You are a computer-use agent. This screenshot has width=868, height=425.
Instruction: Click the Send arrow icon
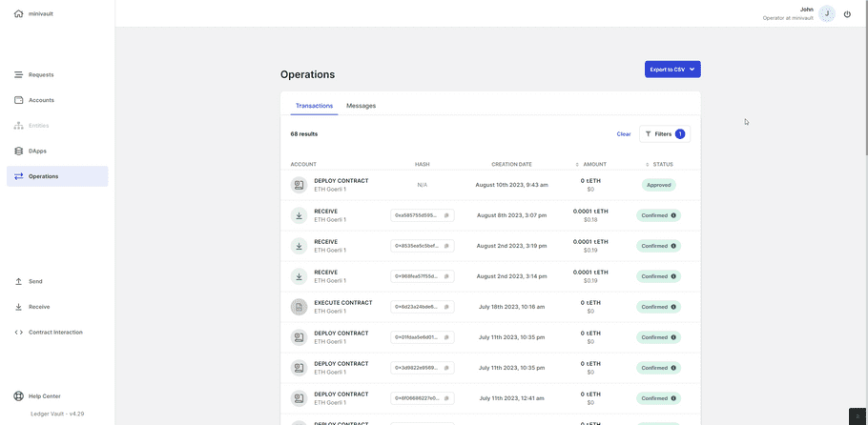[18, 281]
